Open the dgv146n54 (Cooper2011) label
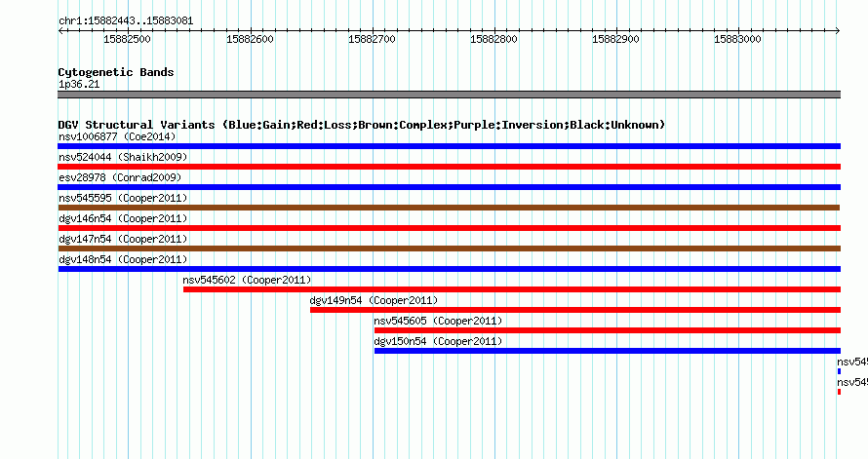Screen dimensions: 868x459 [123, 218]
